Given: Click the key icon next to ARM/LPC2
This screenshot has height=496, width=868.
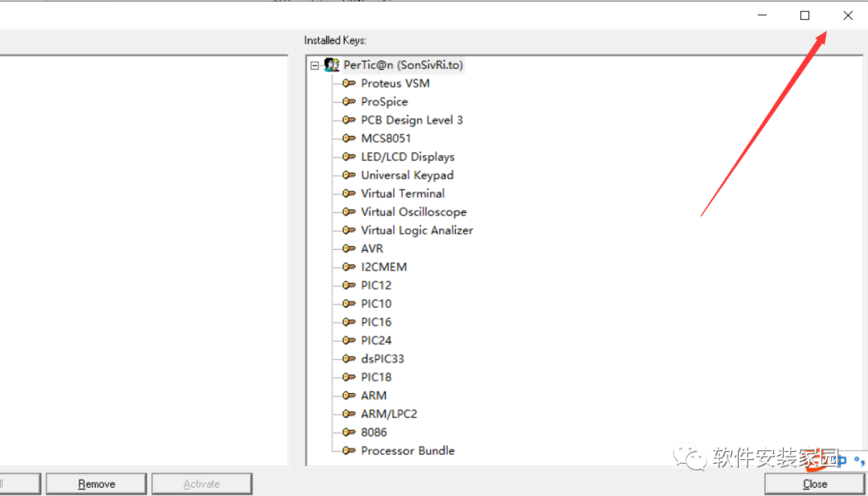Looking at the screenshot, I should coord(349,413).
